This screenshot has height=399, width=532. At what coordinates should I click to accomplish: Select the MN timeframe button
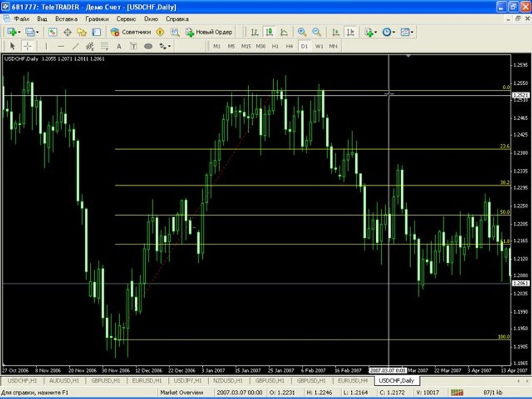(x=333, y=46)
